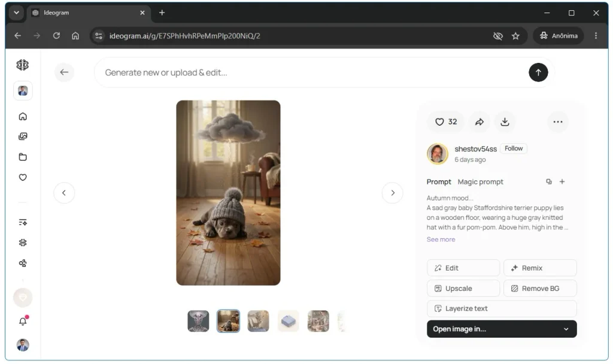The height and width of the screenshot is (364, 613).
Task: Open the image gallery sidebar icon
Action: click(23, 136)
